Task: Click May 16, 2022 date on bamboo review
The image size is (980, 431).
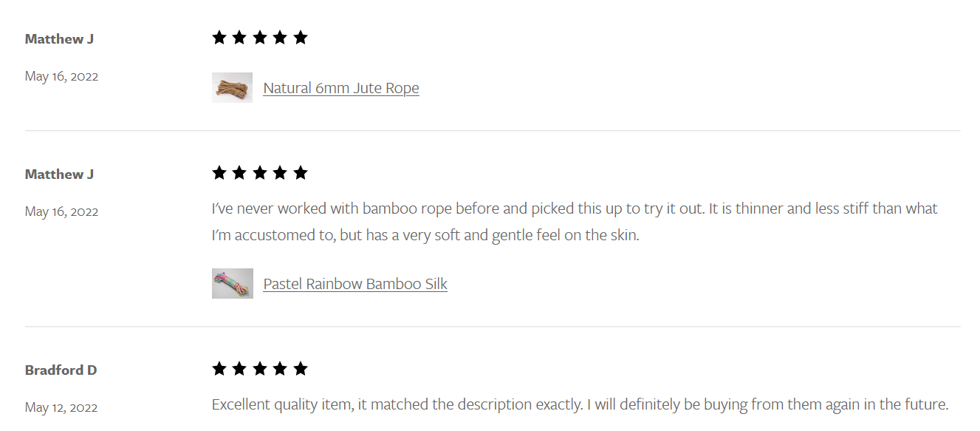Action: pos(61,211)
